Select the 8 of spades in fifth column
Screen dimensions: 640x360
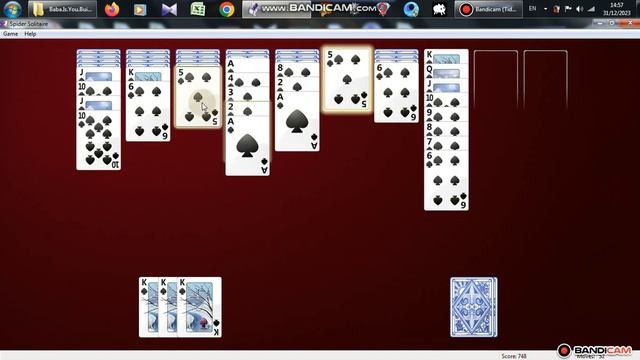point(297,70)
